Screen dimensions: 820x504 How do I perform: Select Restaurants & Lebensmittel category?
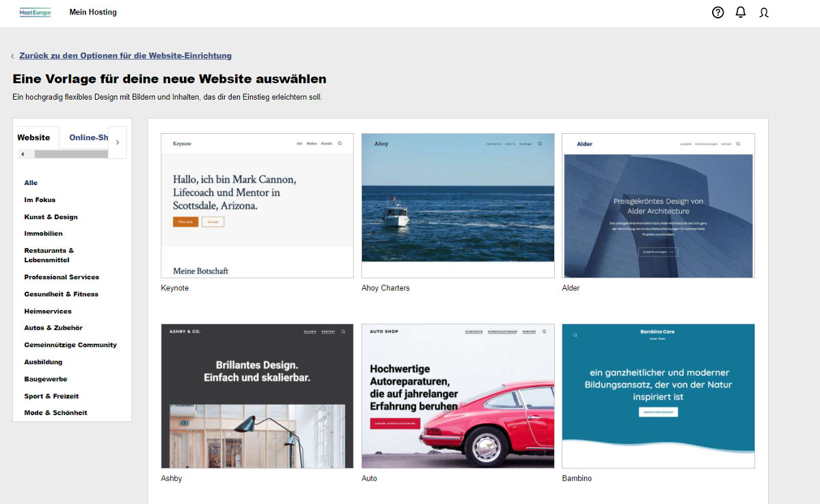(49, 255)
